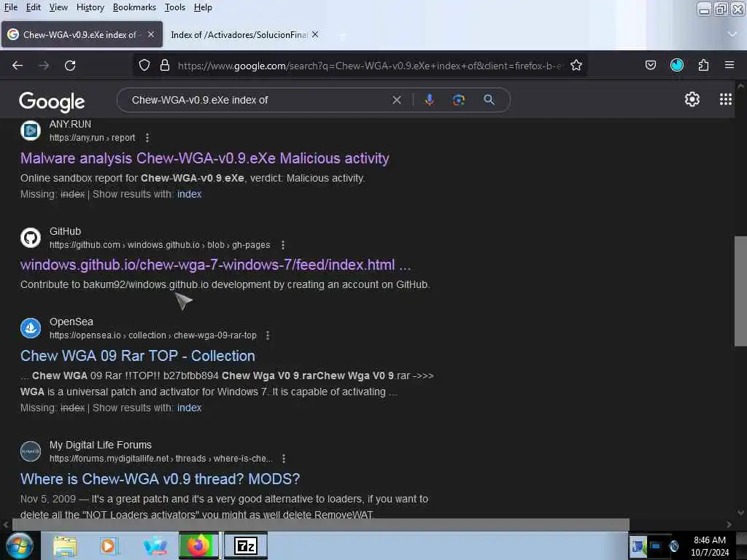
Task: Open Windows Start menu orb
Action: 19,545
